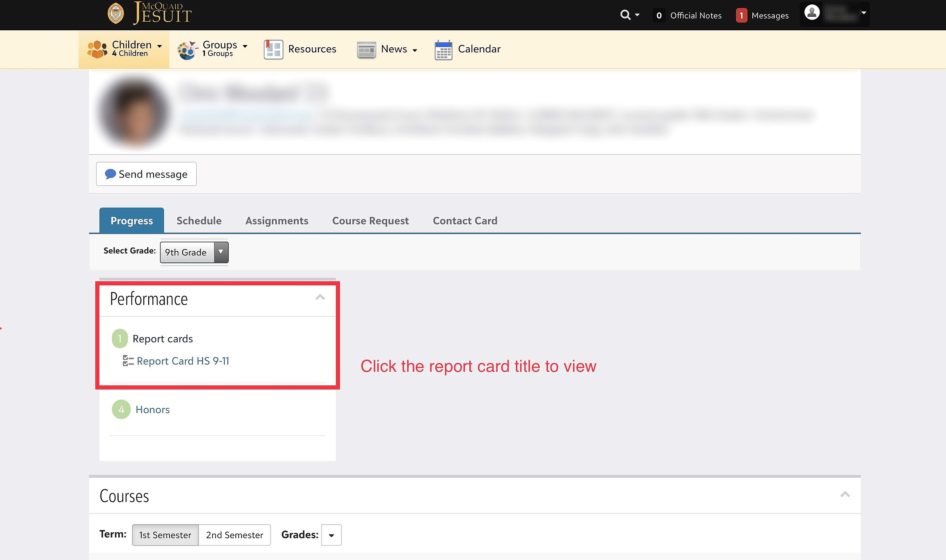This screenshot has width=946, height=560.
Task: Click the Children people icon
Action: click(x=97, y=49)
